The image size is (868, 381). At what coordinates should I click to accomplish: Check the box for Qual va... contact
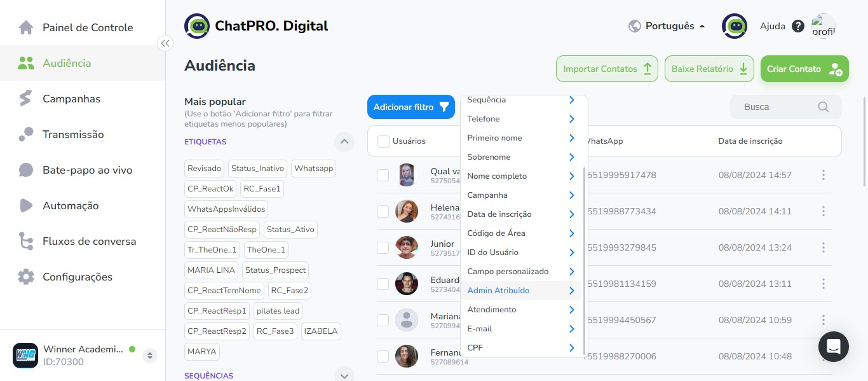click(383, 175)
